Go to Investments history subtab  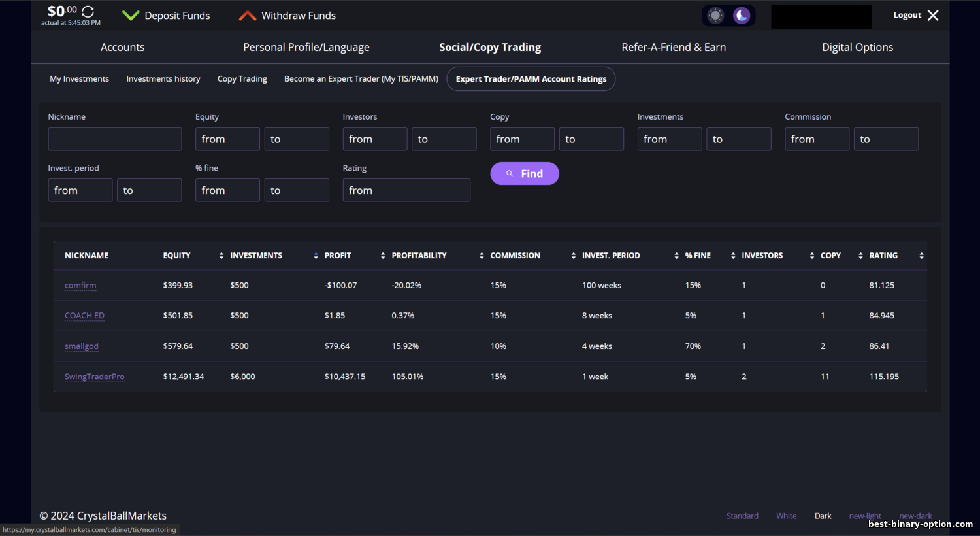tap(163, 79)
